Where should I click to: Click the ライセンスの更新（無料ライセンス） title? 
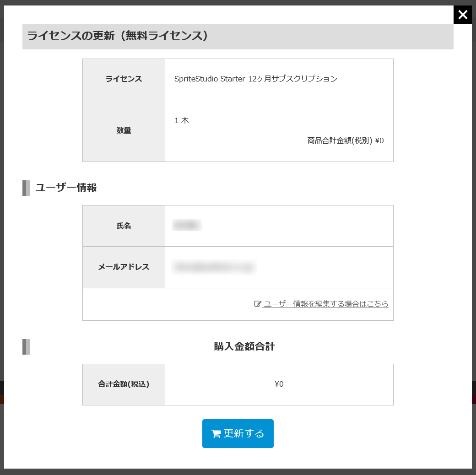point(118,36)
